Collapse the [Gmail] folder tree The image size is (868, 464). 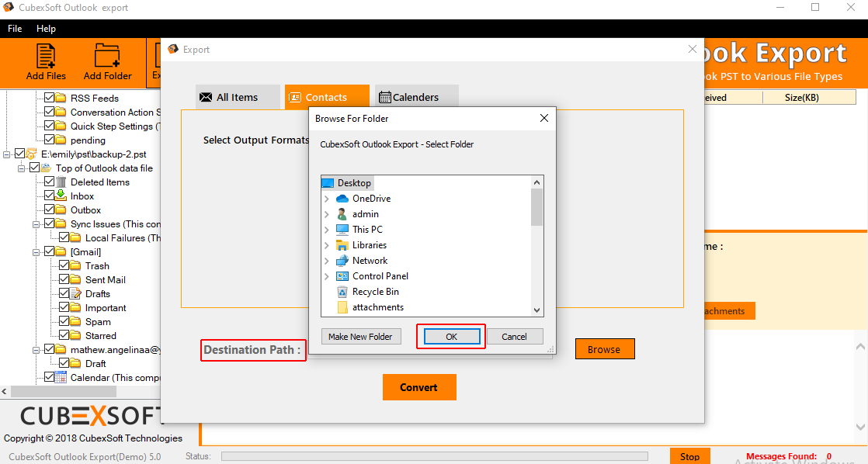point(36,252)
